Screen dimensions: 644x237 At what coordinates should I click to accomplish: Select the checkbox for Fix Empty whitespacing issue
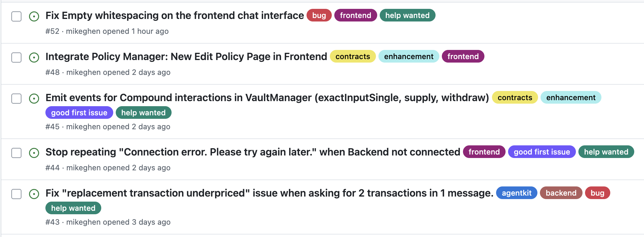tap(16, 16)
